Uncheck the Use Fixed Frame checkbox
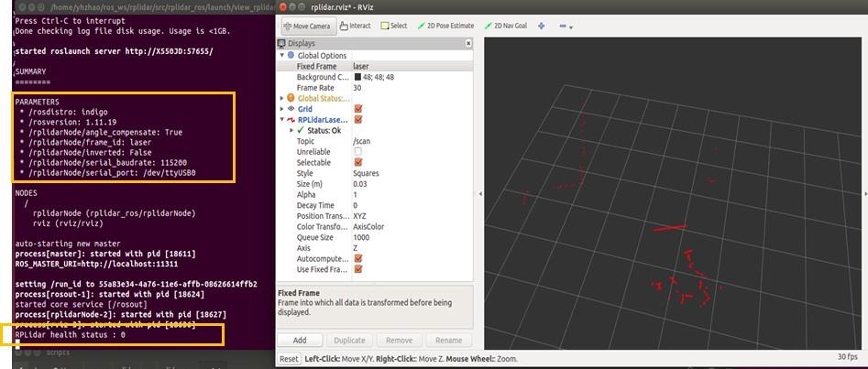Viewport: 868px width, 369px height. [x=358, y=269]
